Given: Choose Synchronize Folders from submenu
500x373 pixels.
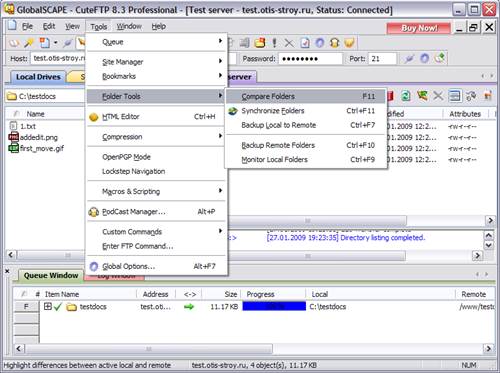Looking at the screenshot, I should click(306, 111).
